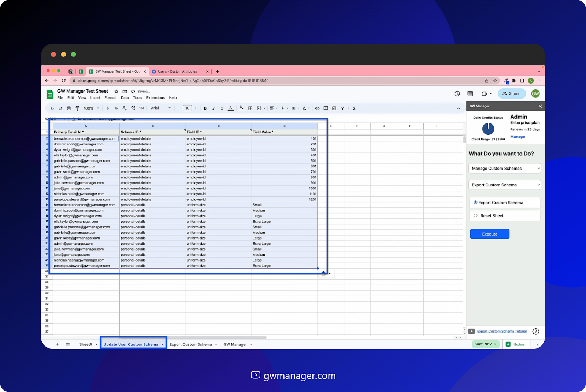Click the font size input field

coord(187,108)
